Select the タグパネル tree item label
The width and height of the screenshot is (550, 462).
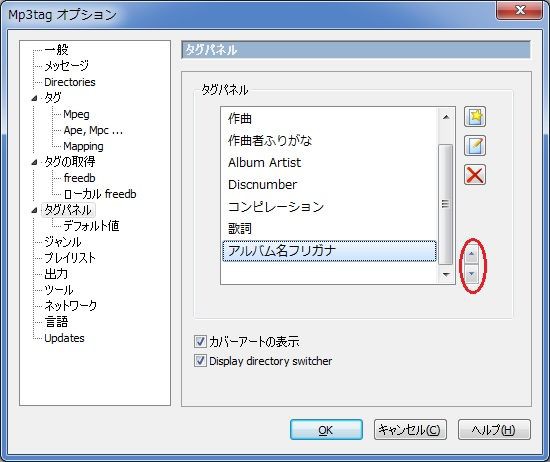coord(68,210)
